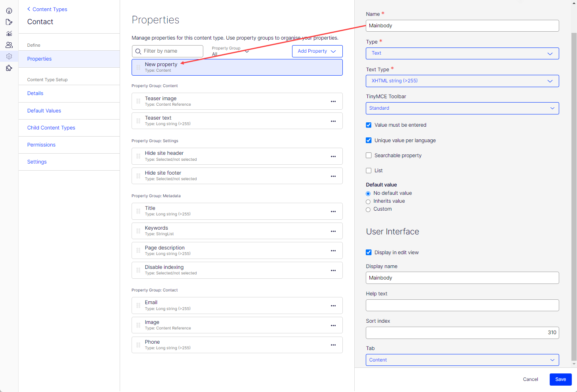
Task: Open the Tab dropdown showing Content
Action: pos(462,360)
